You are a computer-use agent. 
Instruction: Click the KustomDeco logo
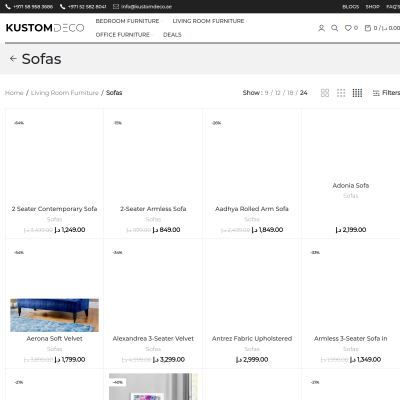click(45, 28)
